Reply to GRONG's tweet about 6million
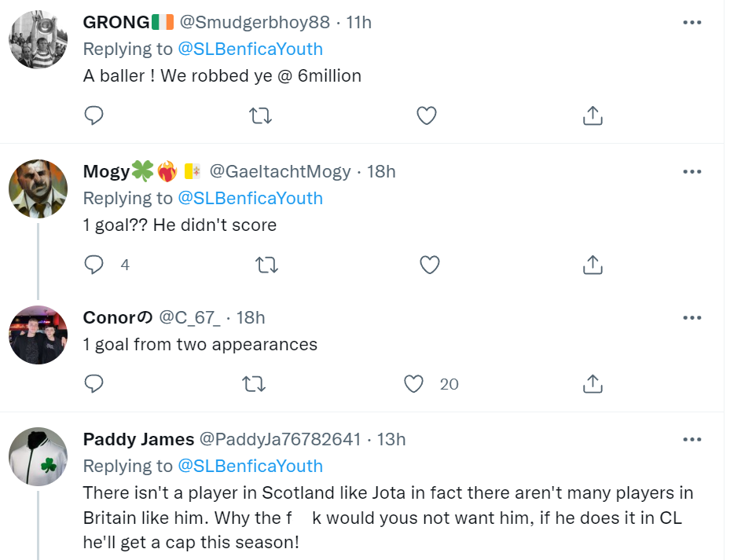The width and height of the screenshot is (730, 560). [94, 115]
